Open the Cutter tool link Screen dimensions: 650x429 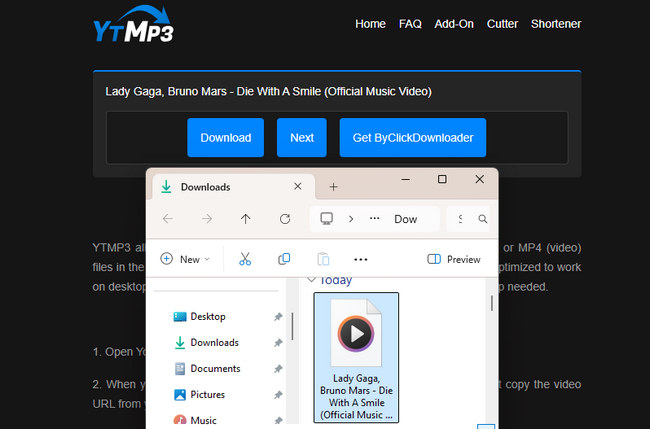[502, 24]
